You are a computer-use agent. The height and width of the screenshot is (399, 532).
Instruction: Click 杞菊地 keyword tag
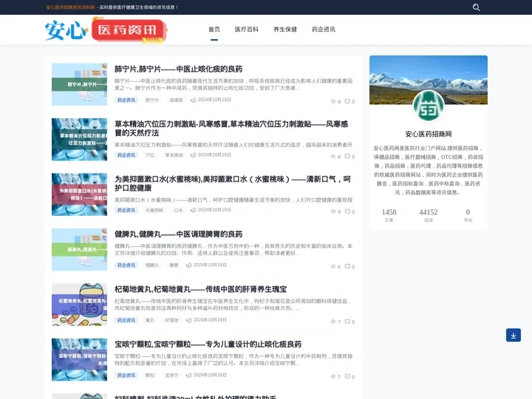pyautogui.click(x=171, y=320)
